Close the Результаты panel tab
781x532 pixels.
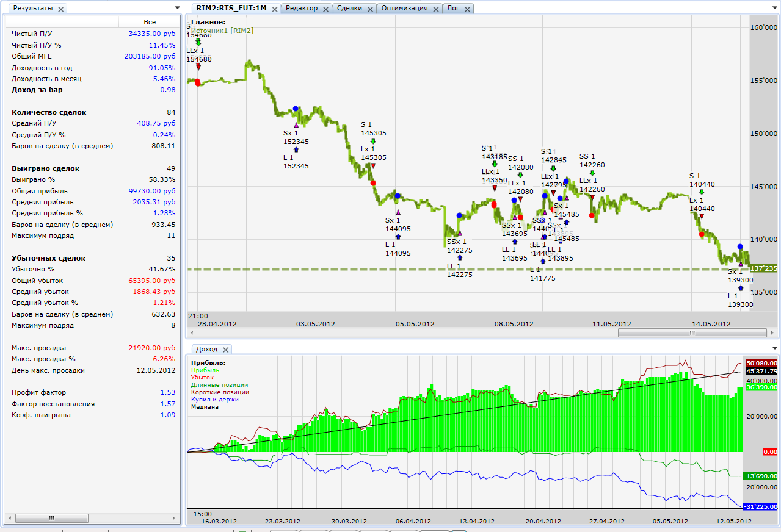(61, 9)
